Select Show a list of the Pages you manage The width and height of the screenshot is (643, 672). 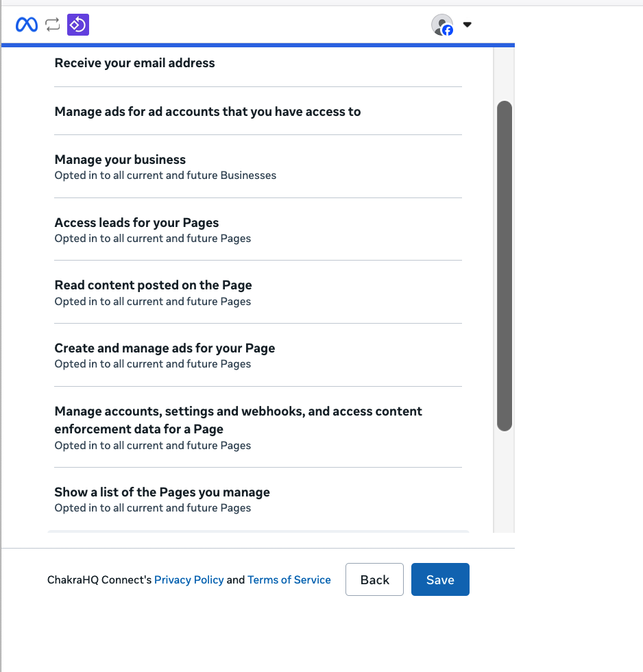[162, 492]
